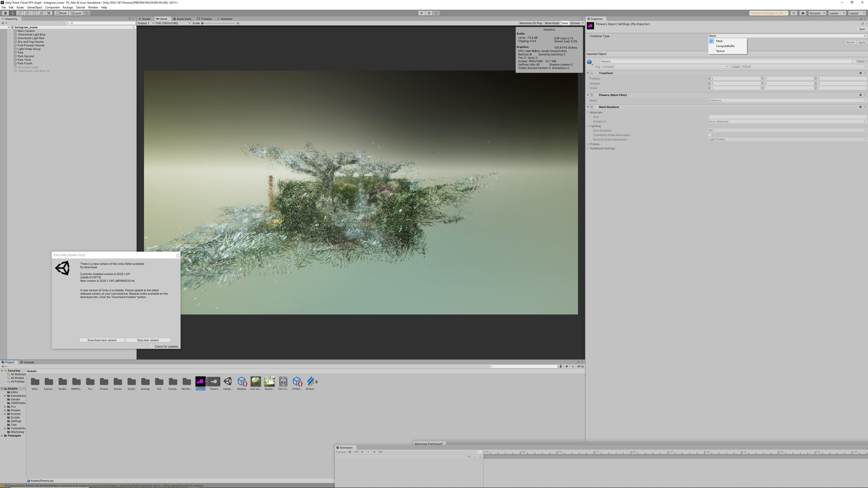Click the Step frame button
This screenshot has height=488, width=868.
click(x=436, y=13)
